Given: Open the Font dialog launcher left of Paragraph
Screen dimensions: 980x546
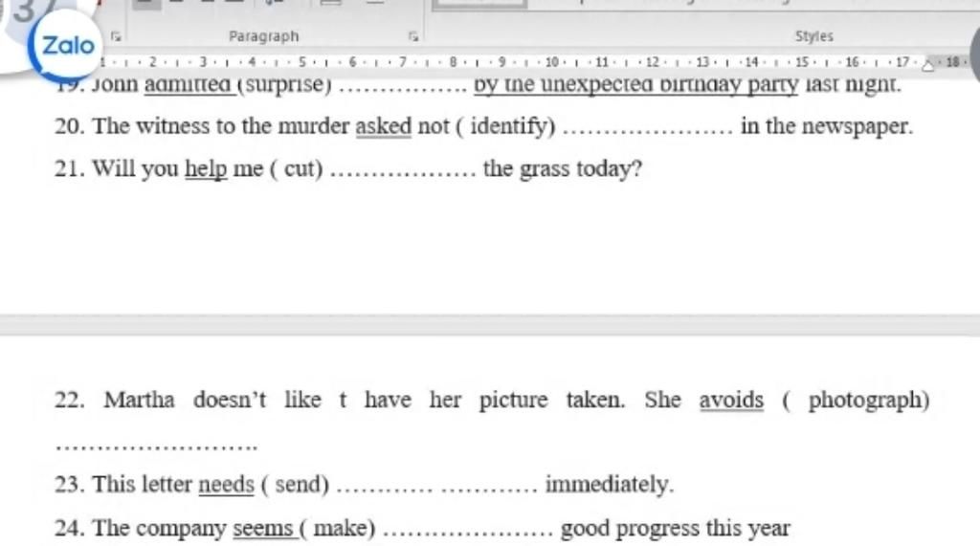Looking at the screenshot, I should 116,36.
